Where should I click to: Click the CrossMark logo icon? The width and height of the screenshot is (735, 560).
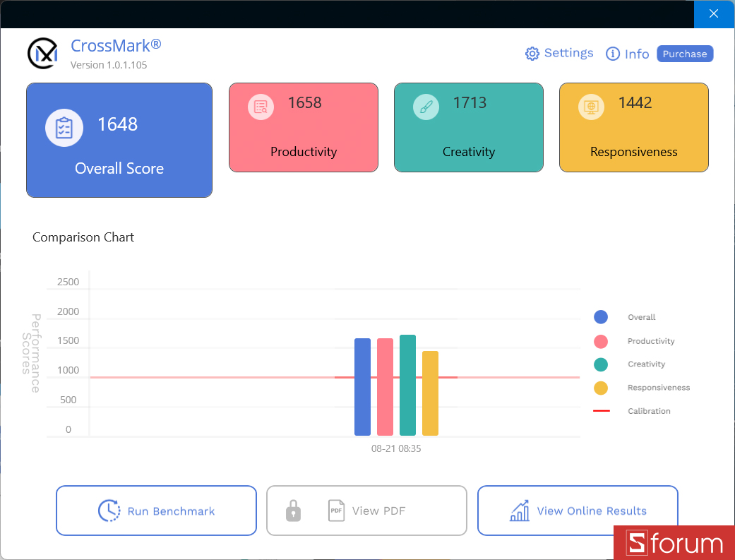point(42,53)
